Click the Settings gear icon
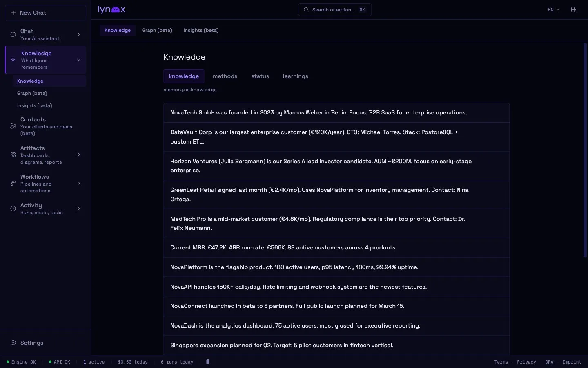Viewport: 588px width, 368px height. point(13,343)
